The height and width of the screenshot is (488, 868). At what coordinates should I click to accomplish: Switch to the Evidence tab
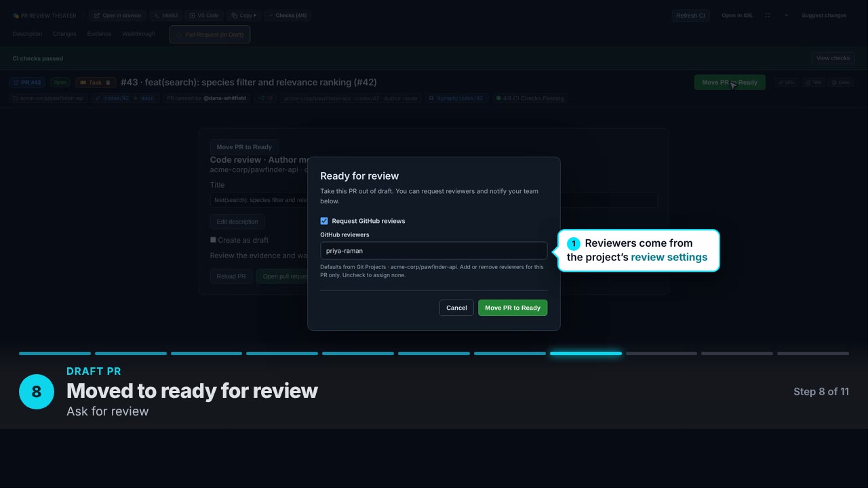[x=99, y=34]
